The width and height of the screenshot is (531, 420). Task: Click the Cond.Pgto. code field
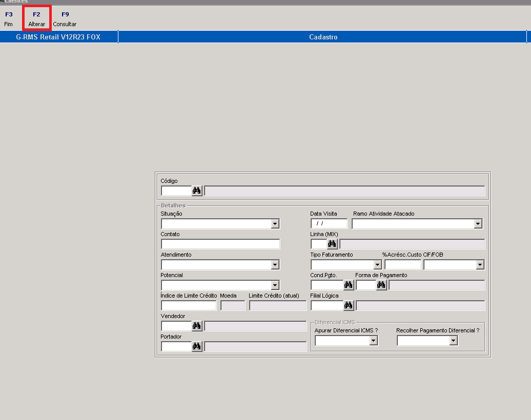(x=327, y=285)
